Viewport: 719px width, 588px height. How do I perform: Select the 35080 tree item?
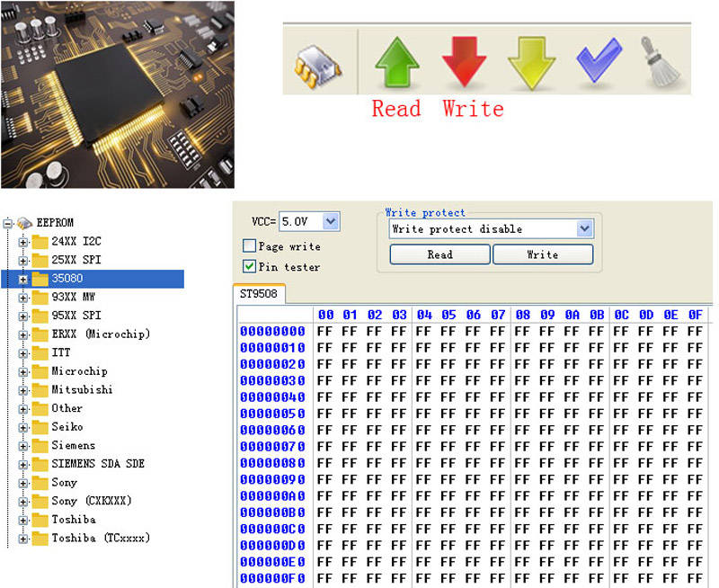pyautogui.click(x=67, y=279)
